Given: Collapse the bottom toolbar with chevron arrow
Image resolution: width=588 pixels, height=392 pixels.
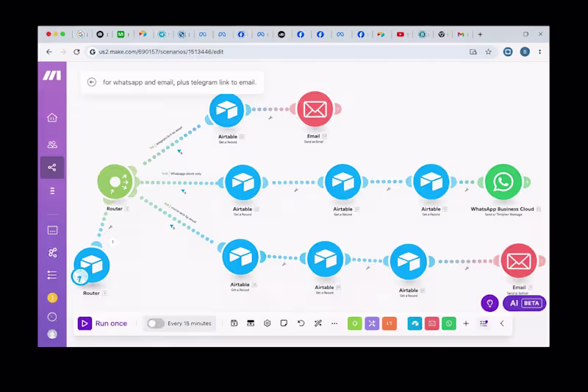Looking at the screenshot, I should [x=502, y=324].
